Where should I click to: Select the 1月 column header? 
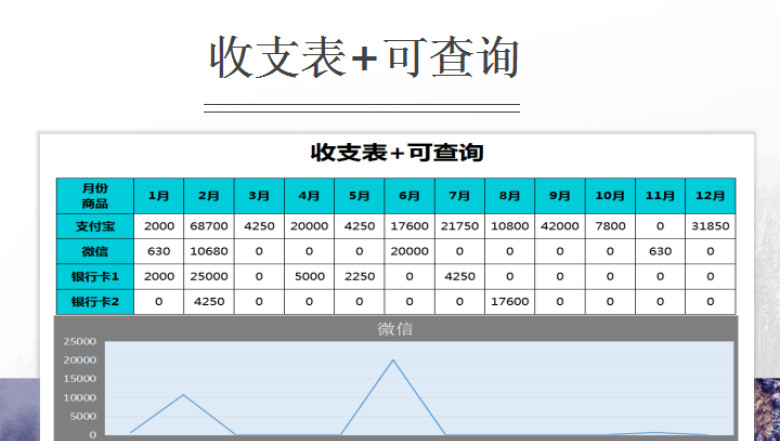point(159,196)
